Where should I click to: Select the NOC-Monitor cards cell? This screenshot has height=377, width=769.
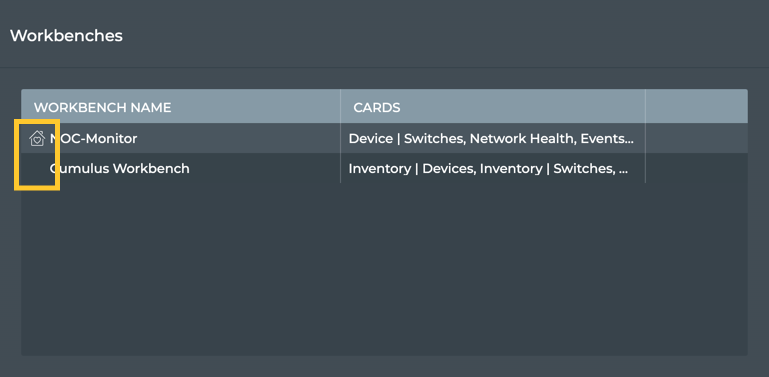pyautogui.click(x=493, y=139)
